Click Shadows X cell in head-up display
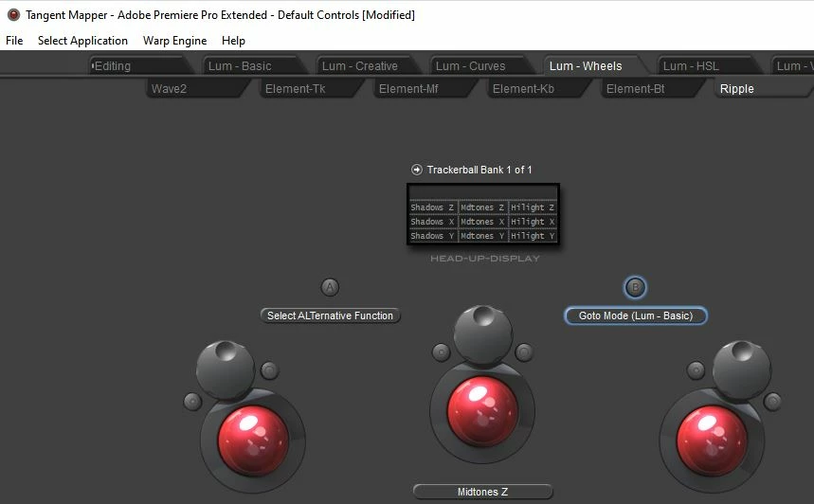Image resolution: width=814 pixels, height=504 pixels. coord(432,221)
